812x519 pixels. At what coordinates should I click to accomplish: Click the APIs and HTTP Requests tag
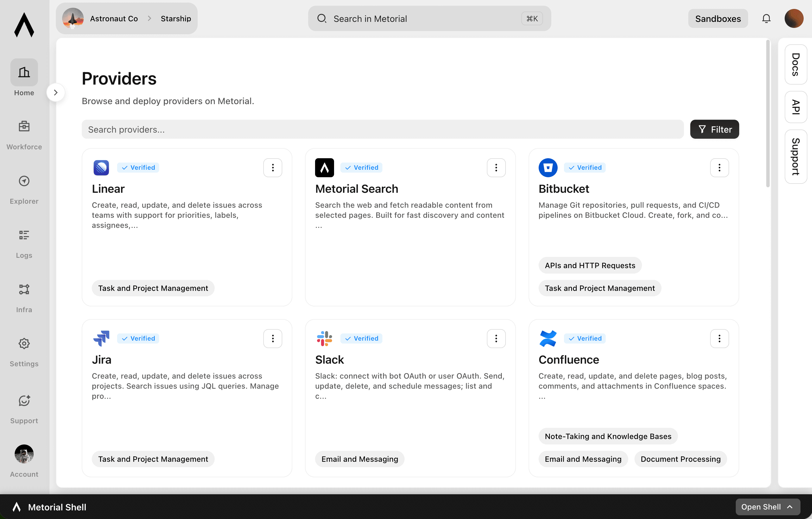[x=590, y=266]
